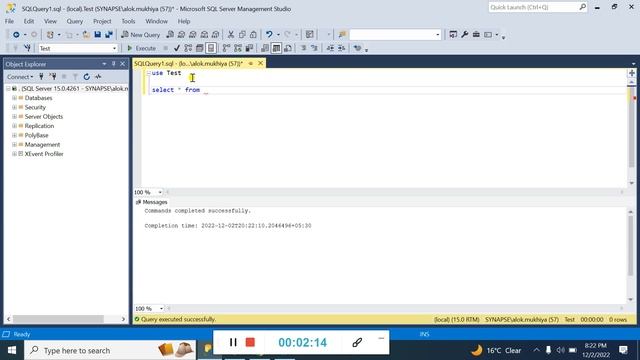Open Activity Monitor from Object Explorer toolbar
Image resolution: width=640 pixels, height=360 pixels.
tap(98, 77)
